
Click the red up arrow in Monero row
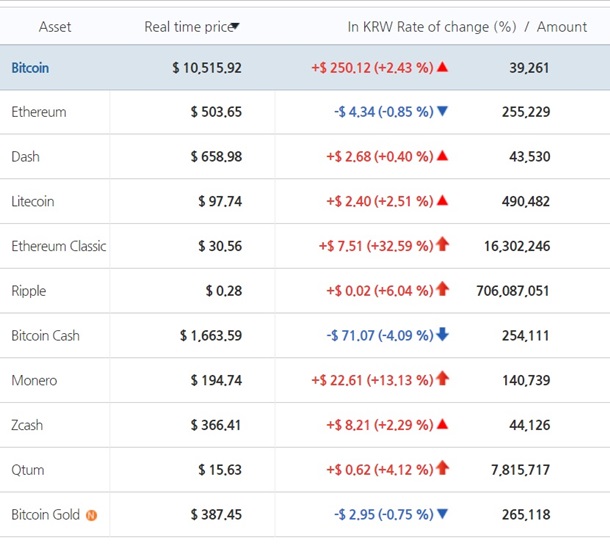click(x=442, y=378)
